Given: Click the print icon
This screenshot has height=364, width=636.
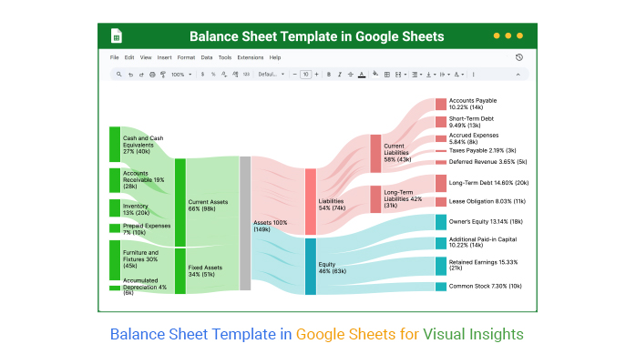Looking at the screenshot, I should pyautogui.click(x=151, y=75).
